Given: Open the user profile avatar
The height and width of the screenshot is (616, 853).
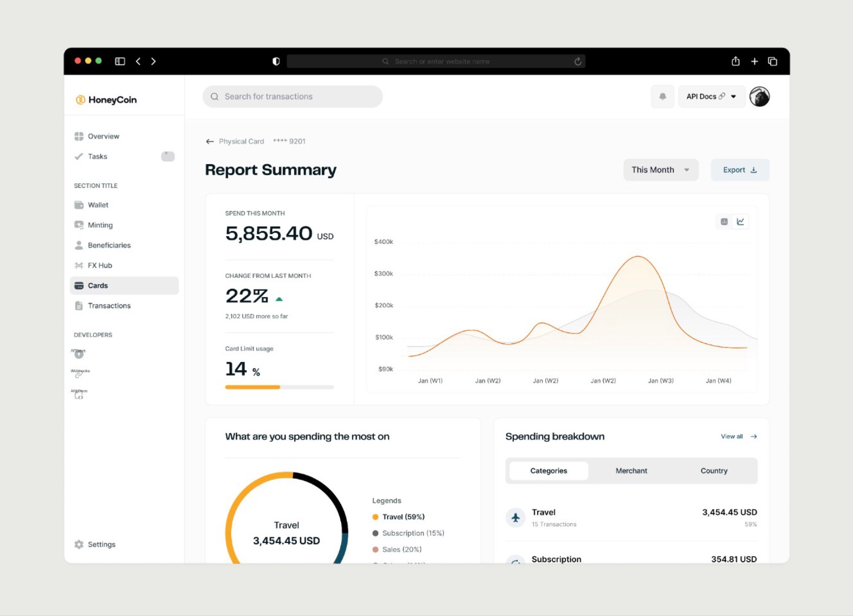Looking at the screenshot, I should click(x=760, y=96).
